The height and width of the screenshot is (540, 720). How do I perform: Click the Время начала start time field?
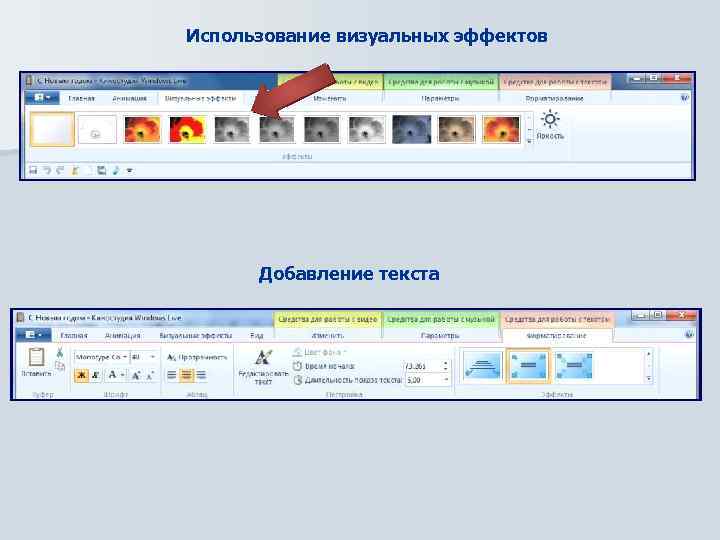click(x=422, y=366)
